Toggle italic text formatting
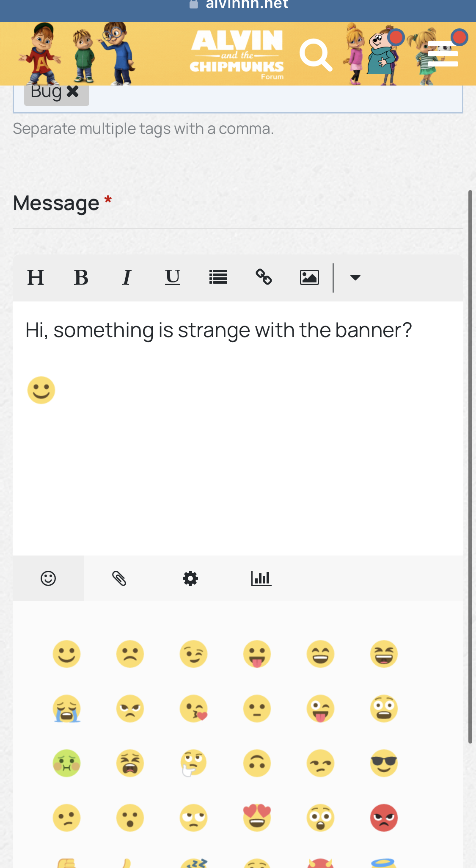 [127, 278]
